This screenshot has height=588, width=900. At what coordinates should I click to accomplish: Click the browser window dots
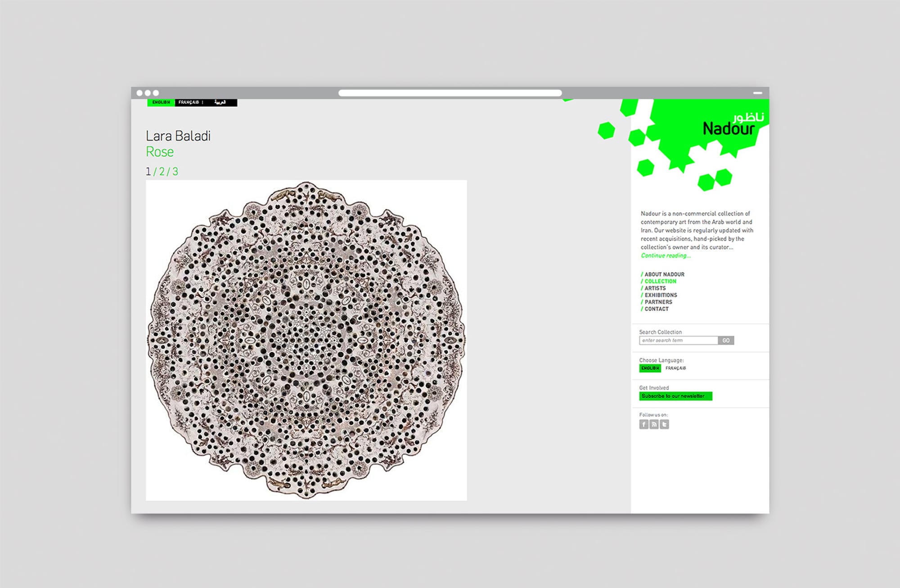tap(148, 93)
